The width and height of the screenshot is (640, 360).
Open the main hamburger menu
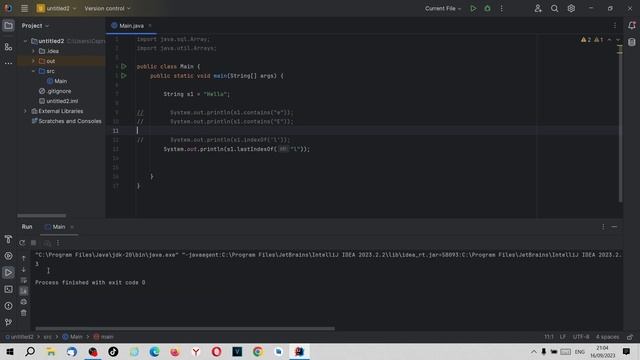coord(24,8)
